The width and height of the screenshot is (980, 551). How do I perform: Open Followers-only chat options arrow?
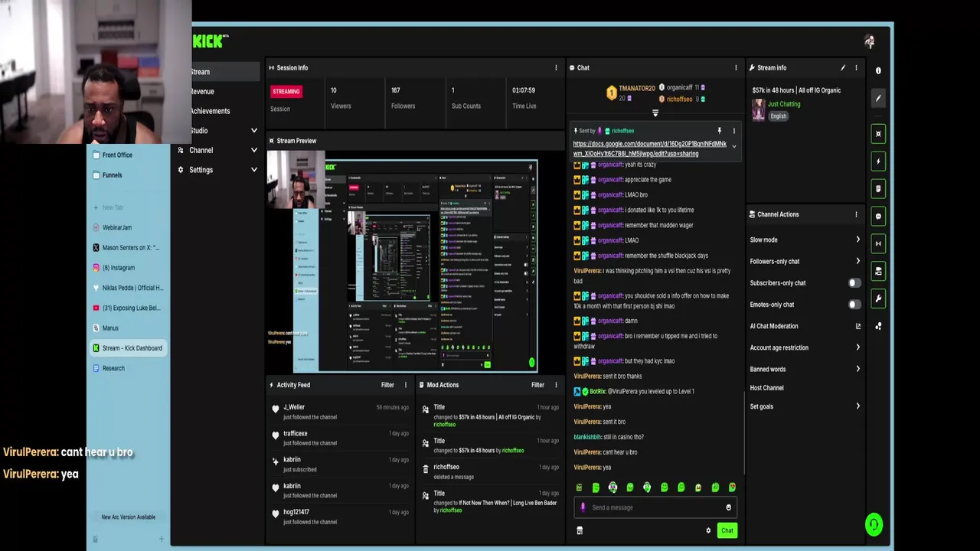pos(857,261)
